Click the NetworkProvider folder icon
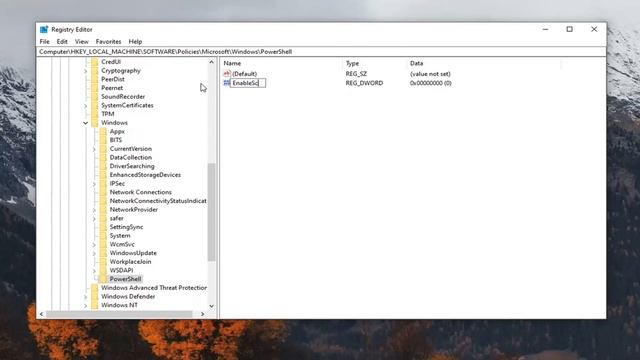 coord(103,210)
